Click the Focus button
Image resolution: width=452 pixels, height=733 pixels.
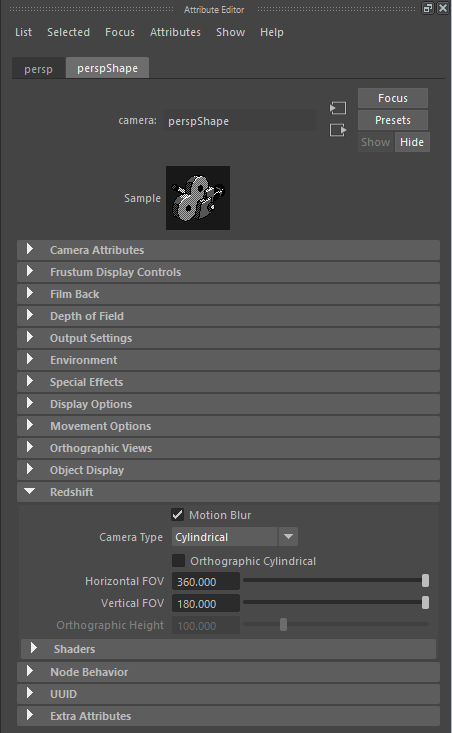point(393,98)
